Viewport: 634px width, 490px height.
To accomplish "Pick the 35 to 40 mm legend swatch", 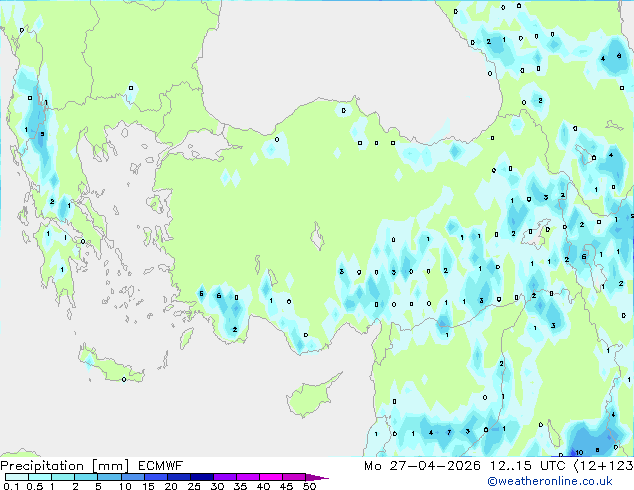I will click(248, 477).
